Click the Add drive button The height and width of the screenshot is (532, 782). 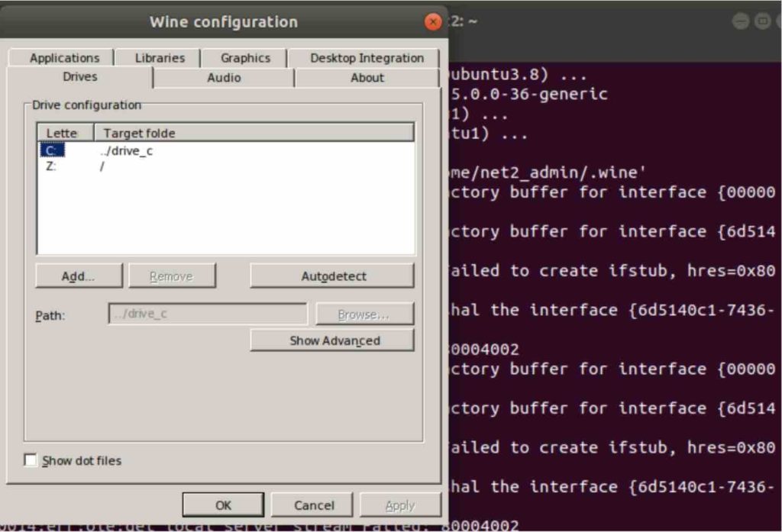point(78,276)
